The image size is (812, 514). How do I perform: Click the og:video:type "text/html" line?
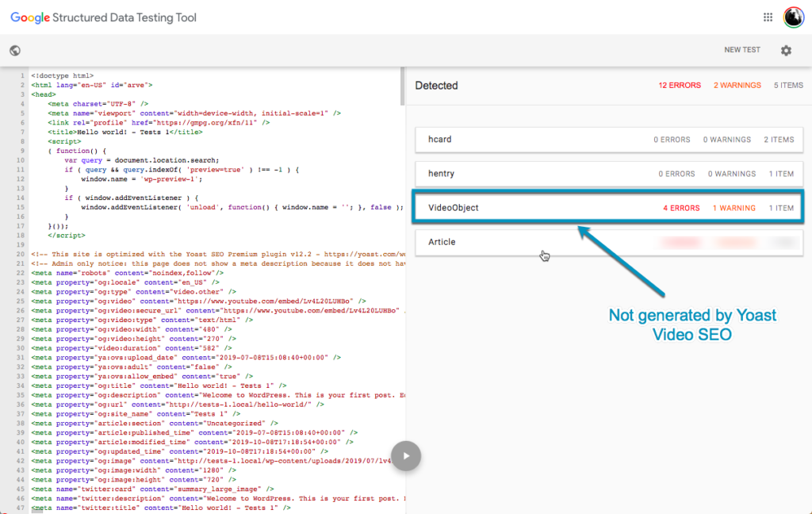click(142, 320)
